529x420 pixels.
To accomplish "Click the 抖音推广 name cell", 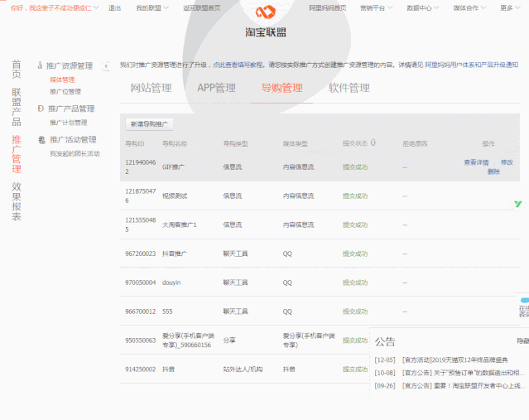I will 175,253.
